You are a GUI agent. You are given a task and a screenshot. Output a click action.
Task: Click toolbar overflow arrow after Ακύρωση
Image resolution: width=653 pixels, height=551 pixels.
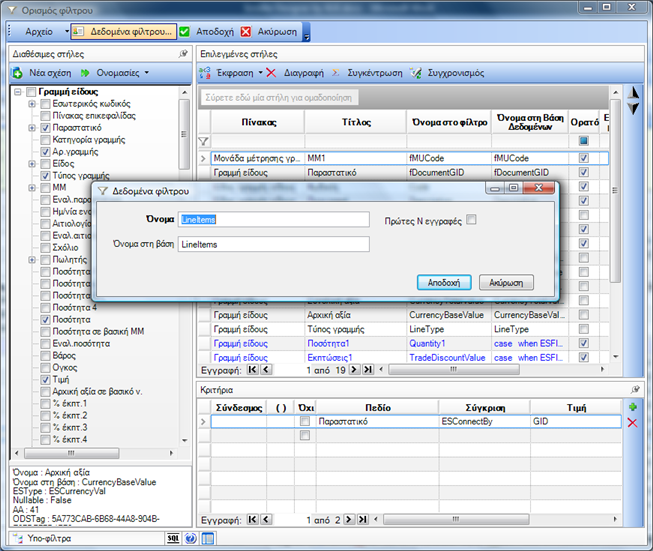[307, 32]
